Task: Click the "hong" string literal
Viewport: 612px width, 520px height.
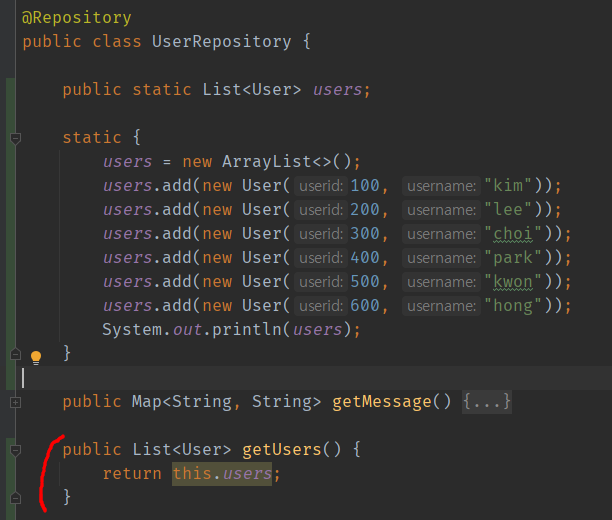Action: tap(513, 306)
